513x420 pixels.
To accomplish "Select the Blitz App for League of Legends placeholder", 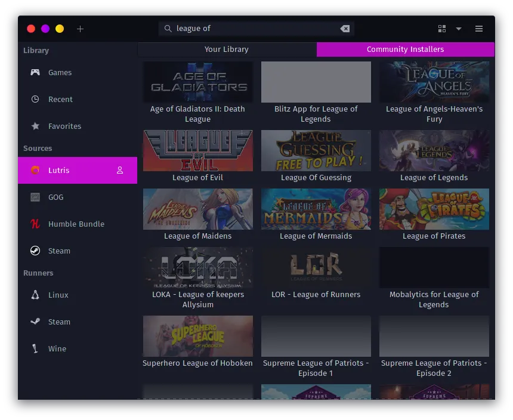I will pyautogui.click(x=316, y=82).
